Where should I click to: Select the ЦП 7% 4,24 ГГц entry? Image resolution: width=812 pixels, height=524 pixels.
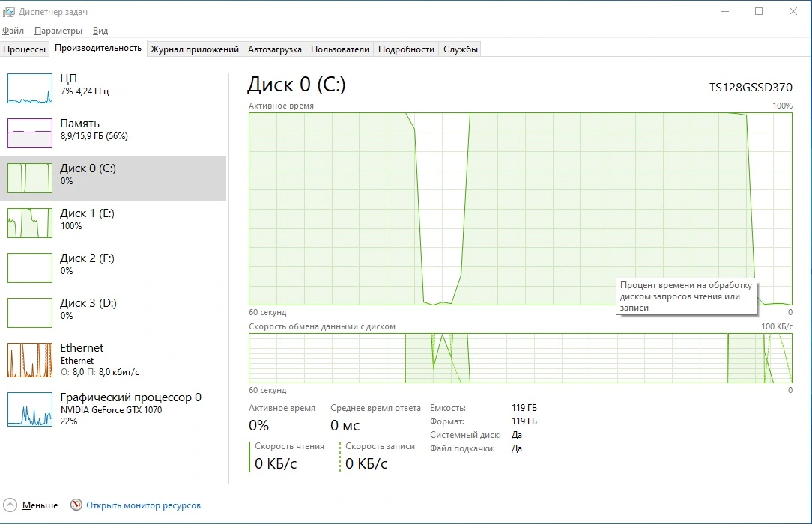(x=113, y=88)
